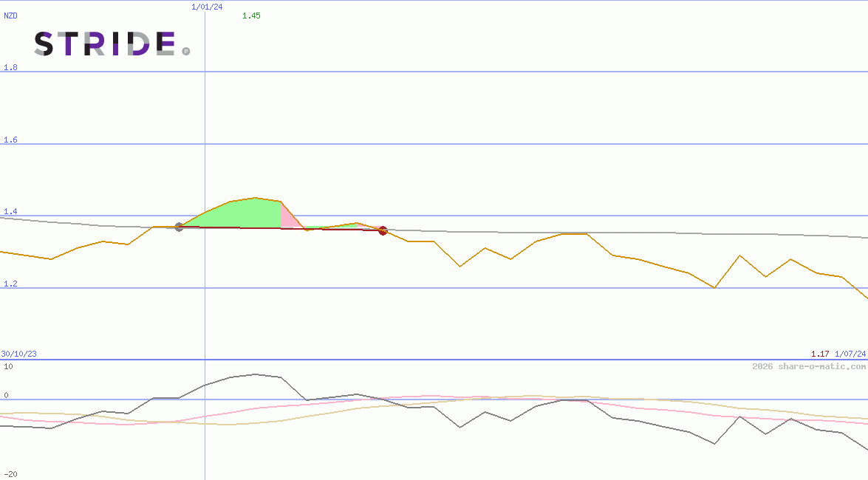Image resolution: width=868 pixels, height=480 pixels.
Task: Select the dark red end marker dot
Action: 383,230
